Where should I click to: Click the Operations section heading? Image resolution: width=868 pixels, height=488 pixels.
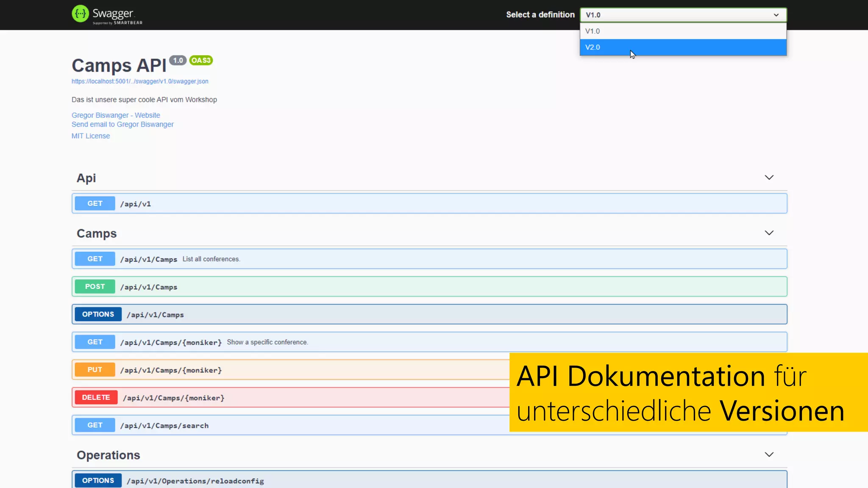pos(108,455)
